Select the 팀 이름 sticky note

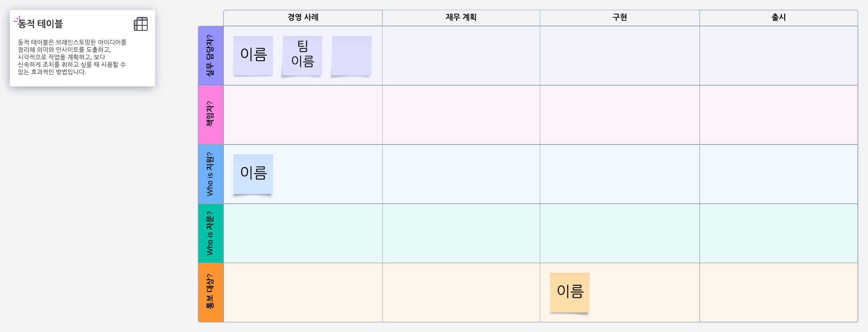tap(302, 55)
